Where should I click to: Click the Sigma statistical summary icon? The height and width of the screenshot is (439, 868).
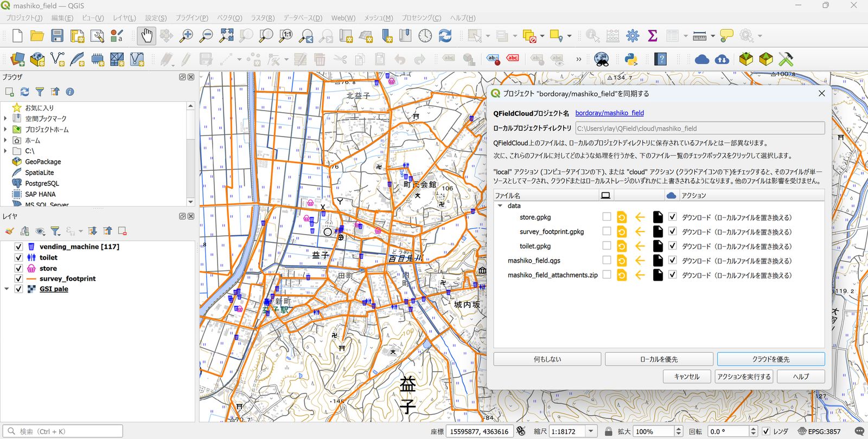[x=653, y=36]
